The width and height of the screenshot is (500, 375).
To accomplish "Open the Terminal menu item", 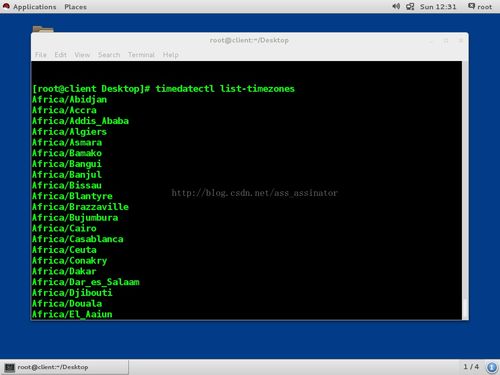I will pos(141,55).
